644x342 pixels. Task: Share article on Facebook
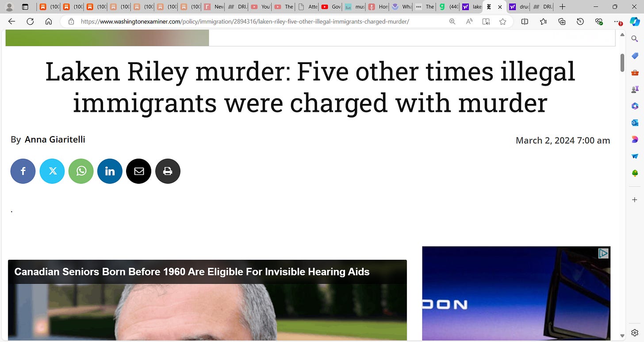tap(23, 171)
